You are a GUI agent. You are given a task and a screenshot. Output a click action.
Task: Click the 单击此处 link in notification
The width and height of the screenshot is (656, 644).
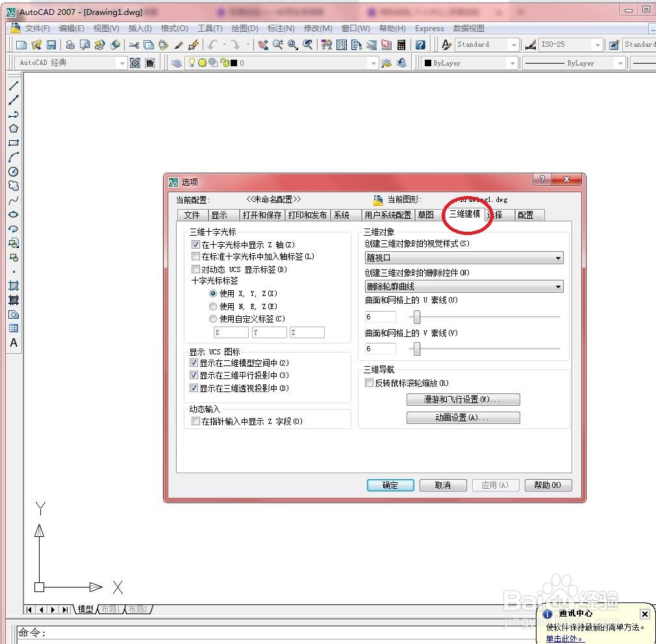pyautogui.click(x=564, y=639)
